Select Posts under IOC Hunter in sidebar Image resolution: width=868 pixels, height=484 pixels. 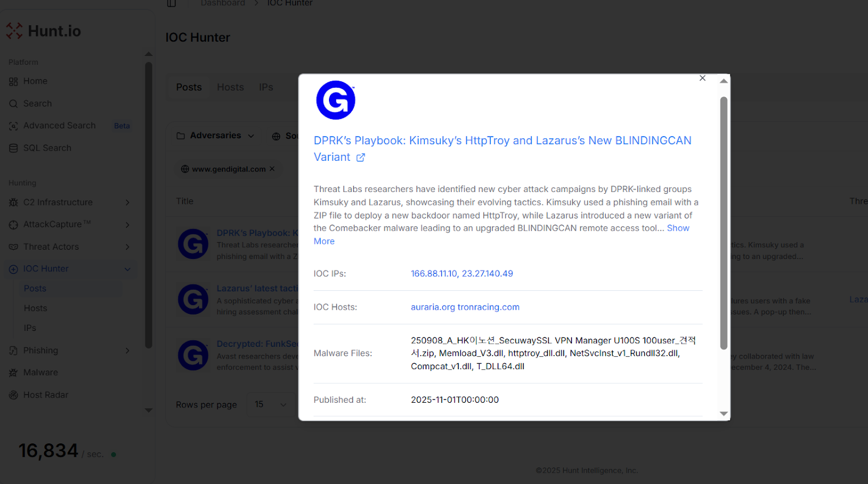(x=35, y=289)
